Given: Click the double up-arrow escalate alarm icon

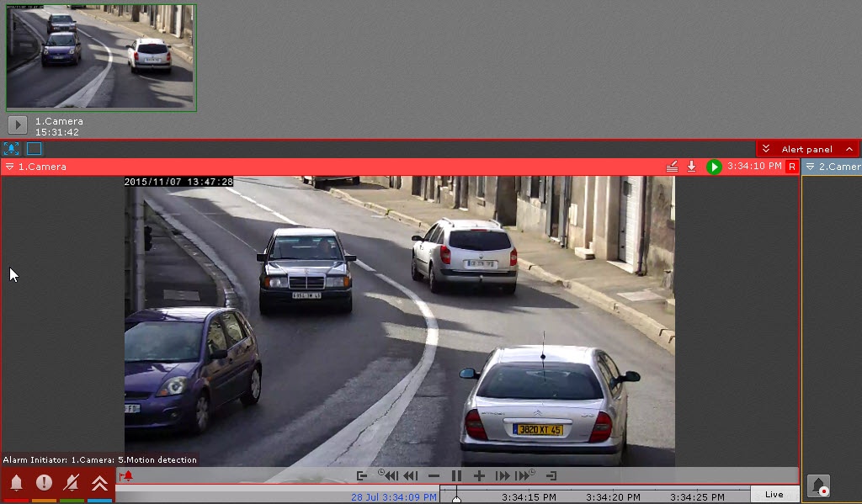Looking at the screenshot, I should coord(99,483).
